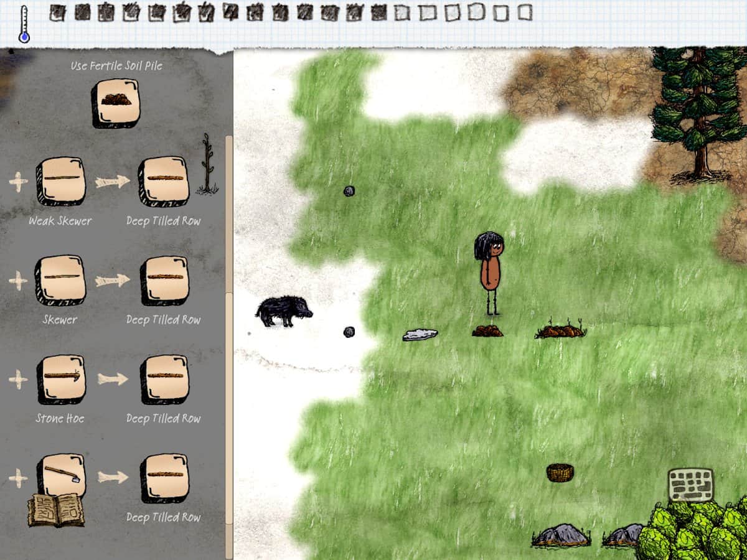747x560 pixels.
Task: Click the sapling beside recipe panel
Action: click(207, 165)
